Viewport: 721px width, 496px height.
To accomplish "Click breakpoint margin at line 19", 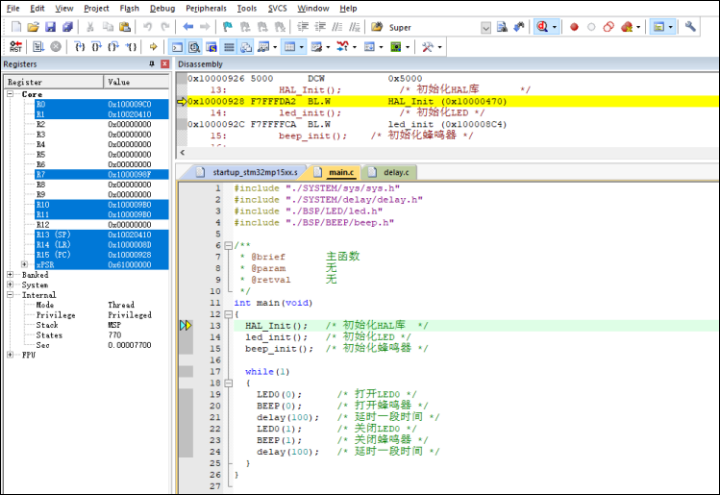I will click(184, 395).
